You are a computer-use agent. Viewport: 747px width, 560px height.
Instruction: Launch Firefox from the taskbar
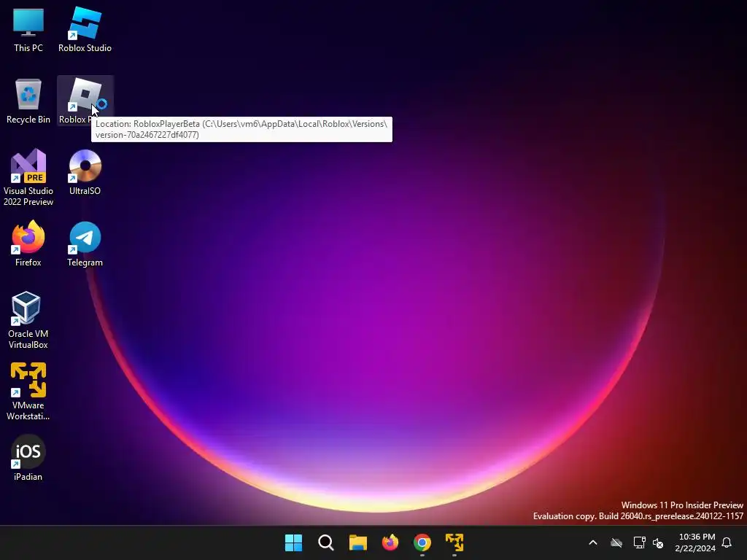tap(390, 542)
